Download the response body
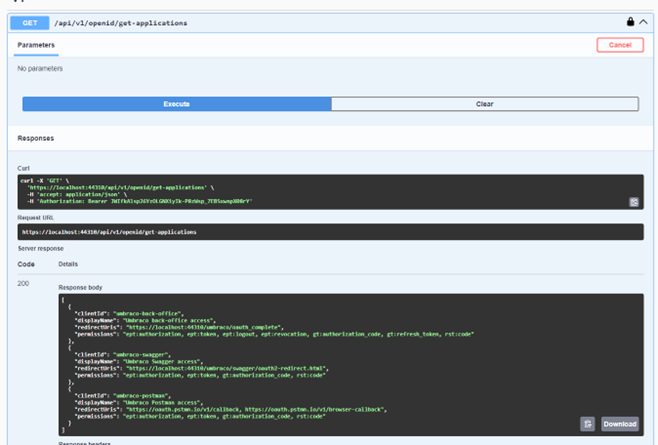Image resolution: width=658 pixels, height=445 pixels. coord(619,424)
